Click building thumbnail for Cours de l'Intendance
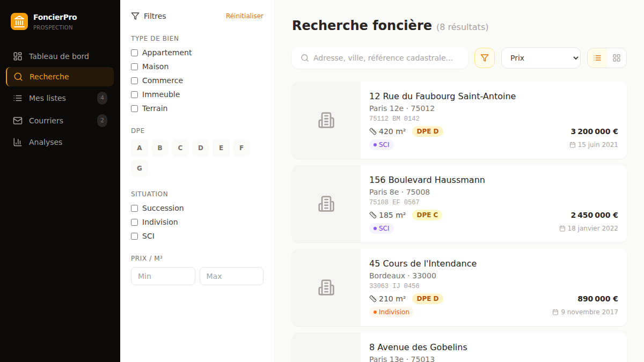 326,287
